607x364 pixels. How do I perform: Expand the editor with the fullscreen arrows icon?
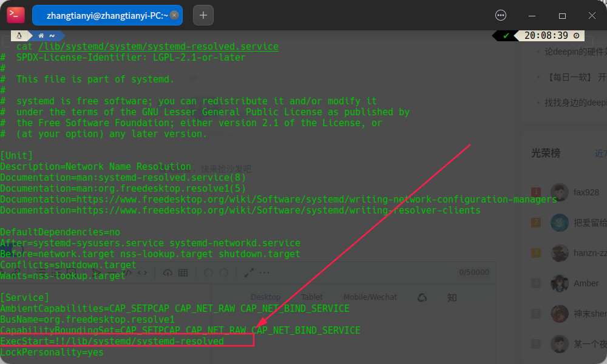249,272
